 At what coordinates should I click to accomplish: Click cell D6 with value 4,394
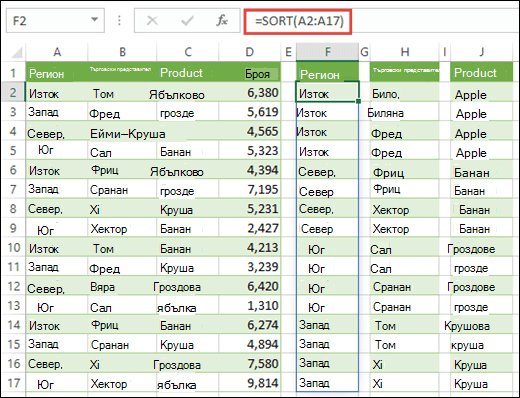pos(249,170)
